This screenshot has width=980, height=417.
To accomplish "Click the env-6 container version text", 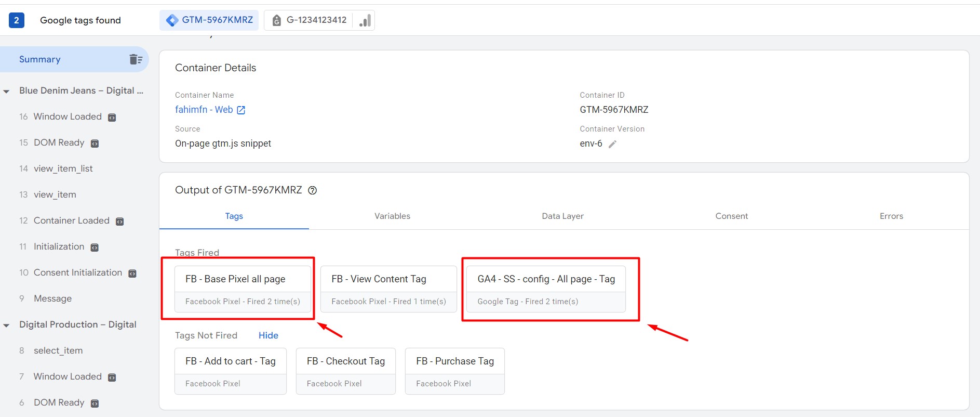I will 591,144.
